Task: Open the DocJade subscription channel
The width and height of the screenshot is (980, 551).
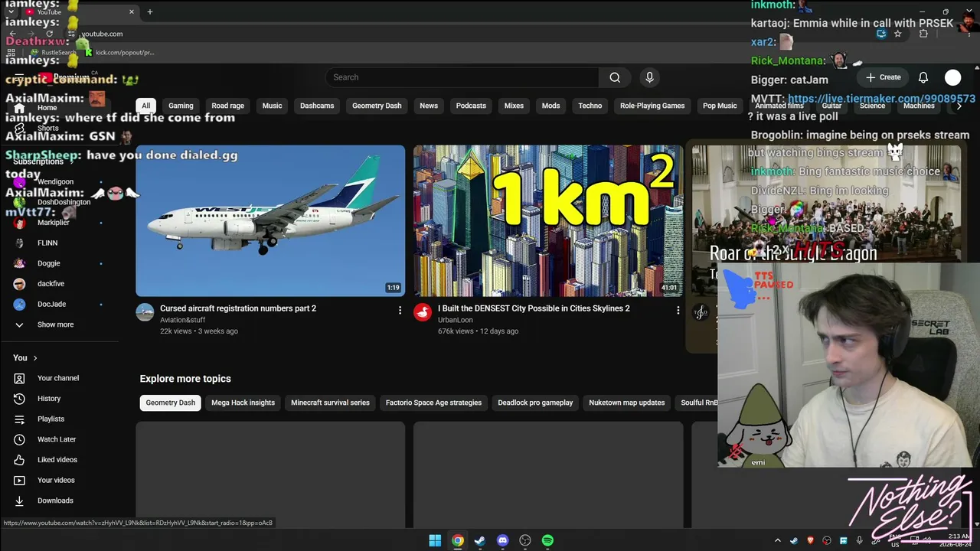Action: point(57,305)
